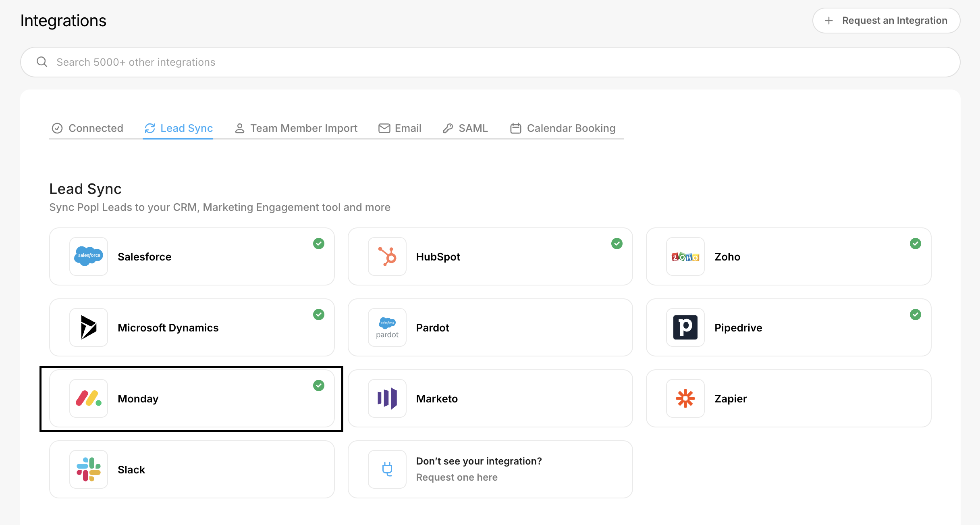This screenshot has width=980, height=525.
Task: Open the Team Member Import tab
Action: (296, 128)
